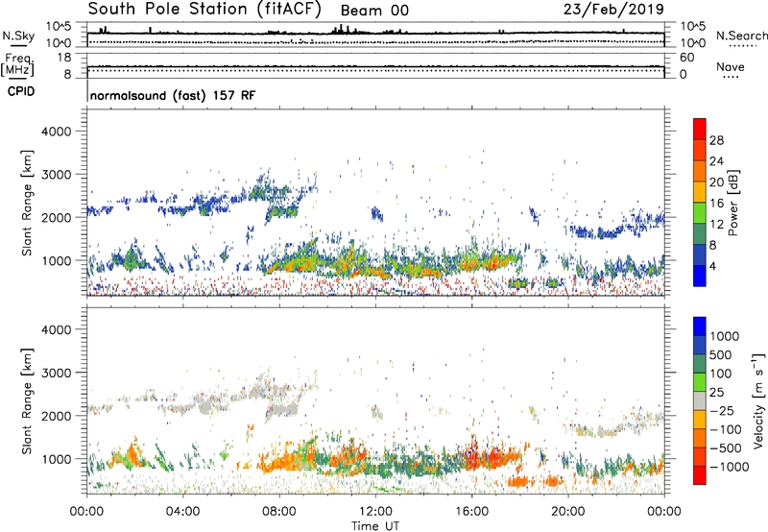Select 'normalsound (fast) 157 RF' text

coord(173,95)
